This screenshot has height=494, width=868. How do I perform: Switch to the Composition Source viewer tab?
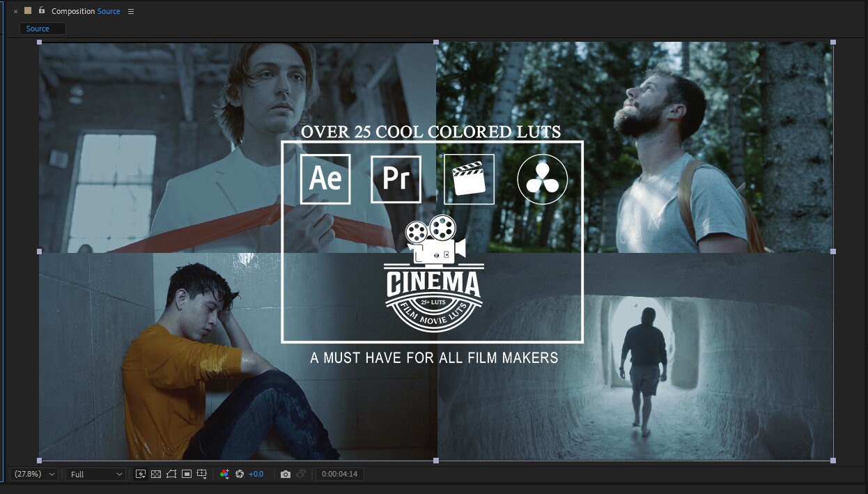(82, 11)
